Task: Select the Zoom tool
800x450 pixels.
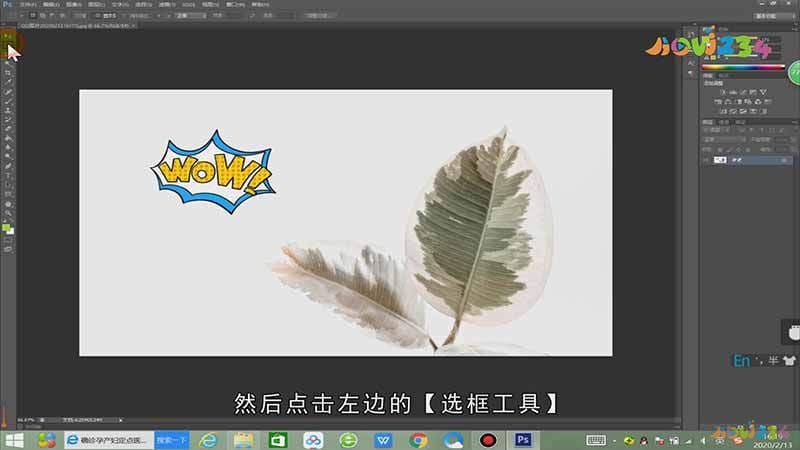Action: click(x=8, y=213)
